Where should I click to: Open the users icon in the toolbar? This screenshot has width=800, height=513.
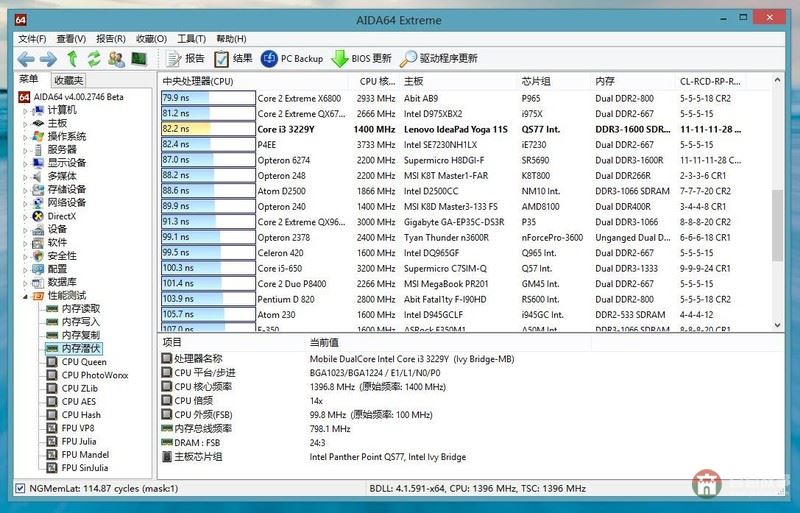tap(116, 59)
